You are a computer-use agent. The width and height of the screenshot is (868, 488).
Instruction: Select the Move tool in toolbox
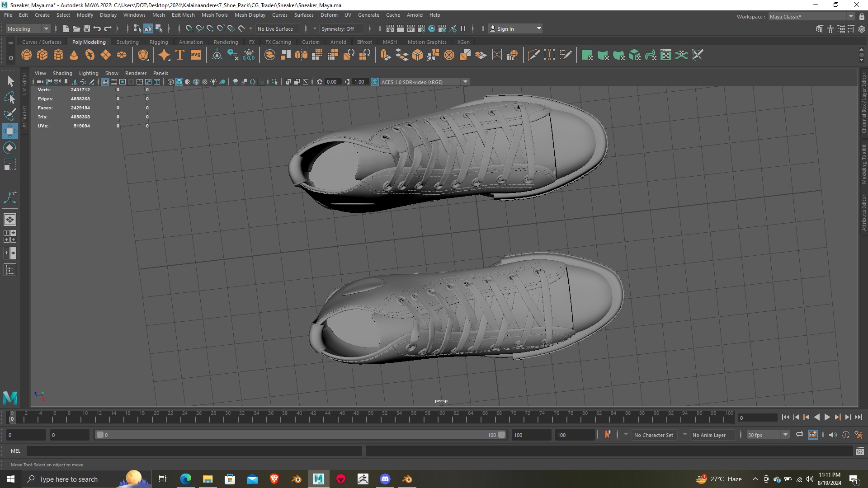pyautogui.click(x=10, y=131)
